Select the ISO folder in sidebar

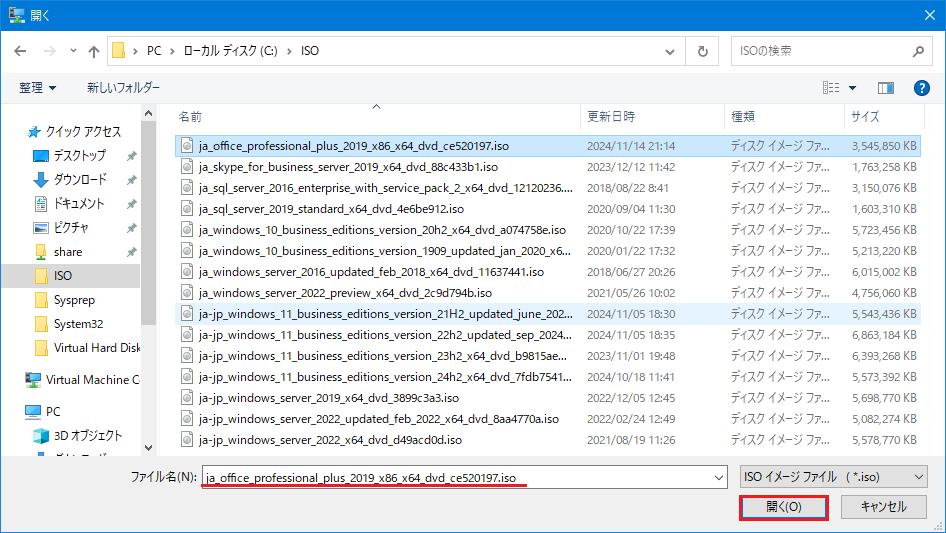[x=71, y=276]
